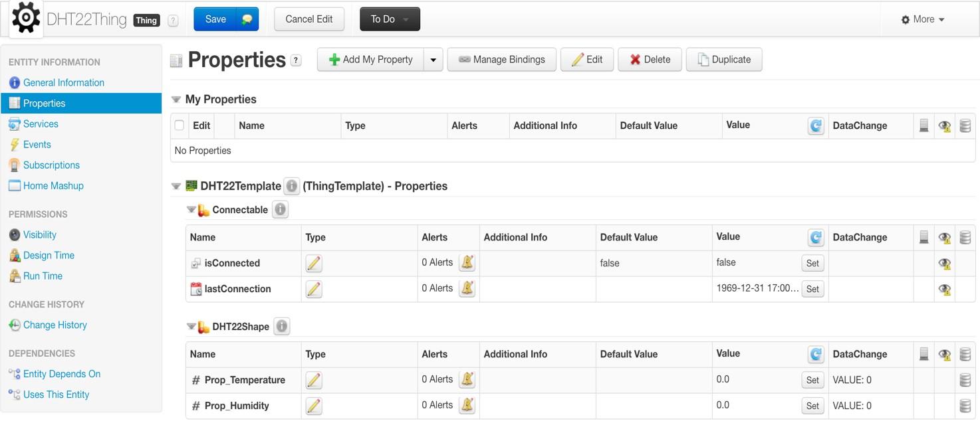The image size is (980, 429).
Task: Click Cancel Edit button
Action: point(309,19)
